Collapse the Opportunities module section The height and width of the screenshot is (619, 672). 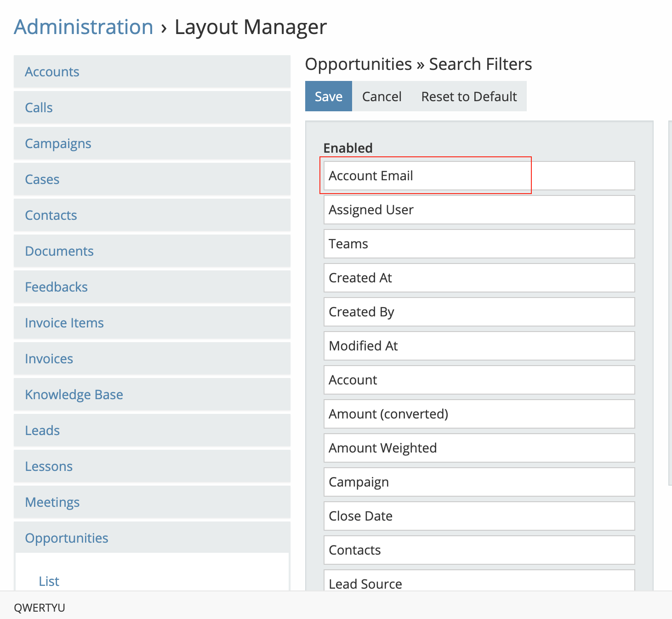click(67, 538)
